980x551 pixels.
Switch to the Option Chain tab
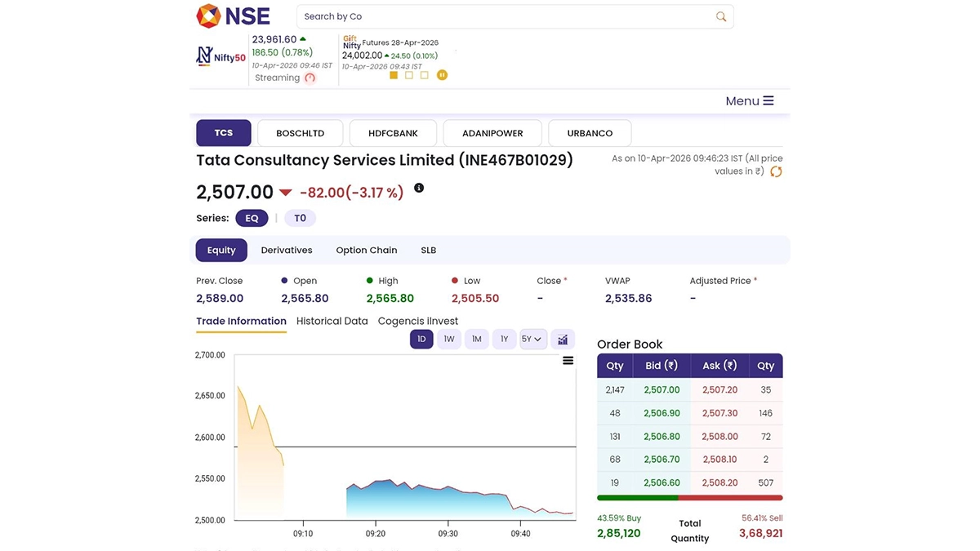pyautogui.click(x=366, y=251)
